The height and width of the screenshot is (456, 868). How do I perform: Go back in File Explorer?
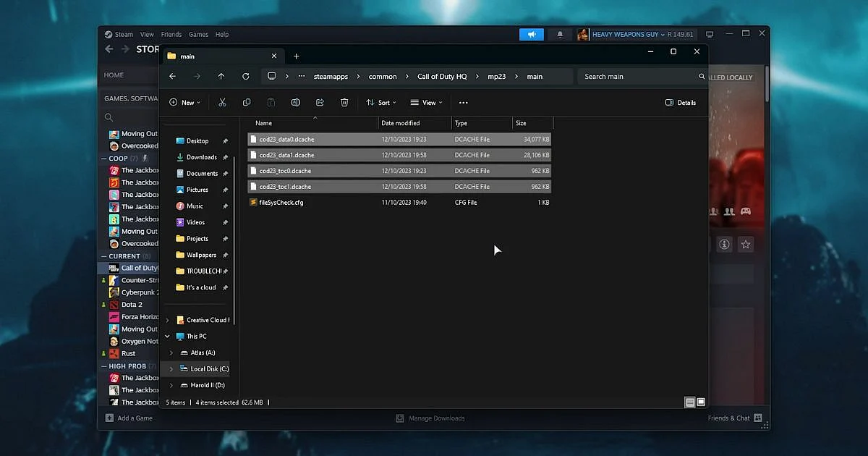coord(172,76)
